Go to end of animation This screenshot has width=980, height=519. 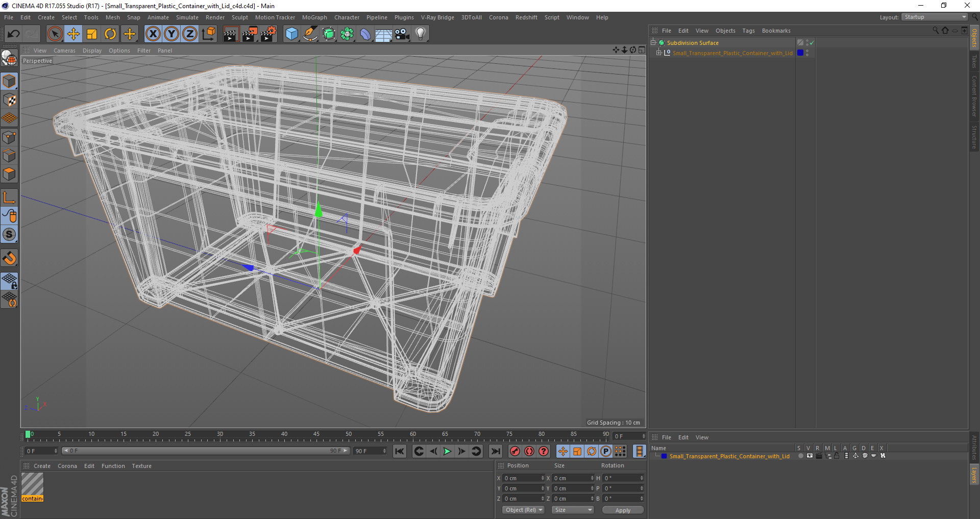pos(496,451)
